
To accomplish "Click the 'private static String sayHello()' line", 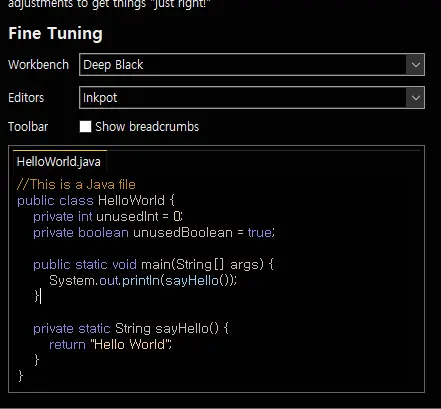I will (x=131, y=329).
